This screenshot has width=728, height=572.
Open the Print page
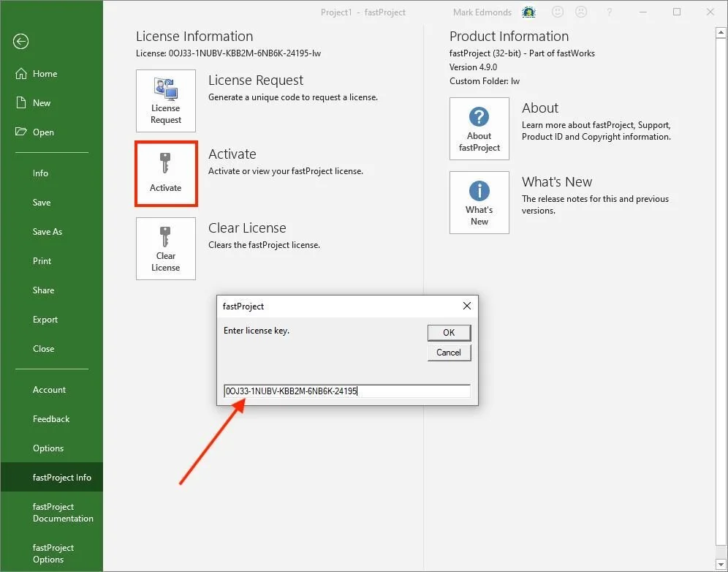point(42,260)
